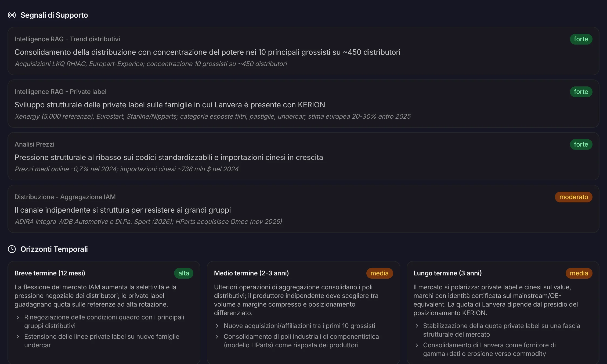The width and height of the screenshot is (607, 364).
Task: Select the Segnali di Supporto heading
Action: tap(54, 15)
